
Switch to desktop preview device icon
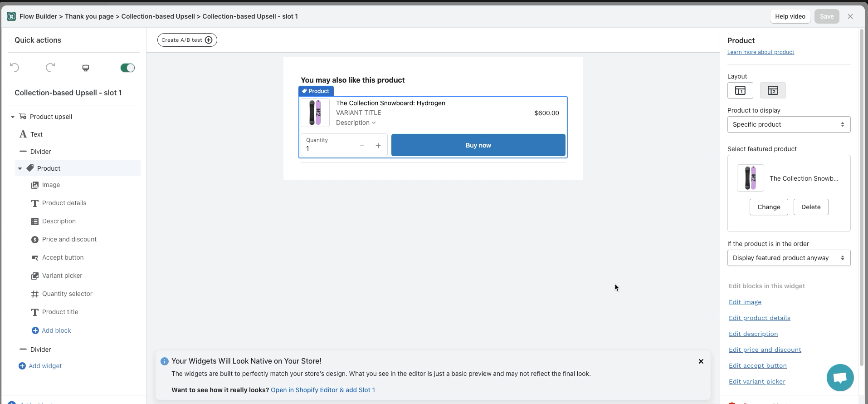tap(86, 68)
